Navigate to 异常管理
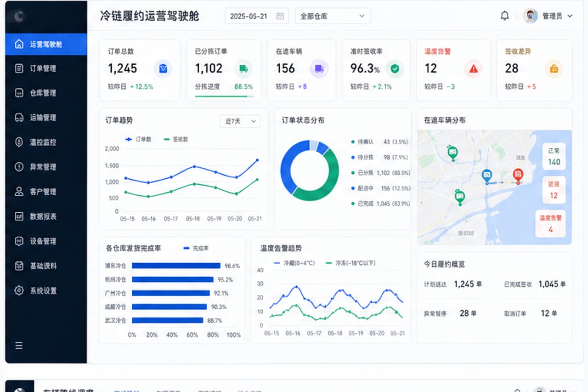Screen dimensions: 588x392 46,167
